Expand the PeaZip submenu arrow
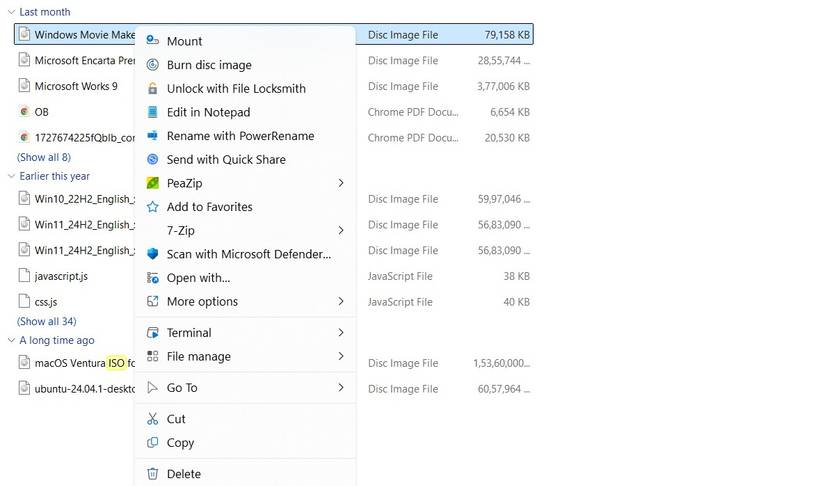This screenshot has width=825, height=486. (341, 184)
